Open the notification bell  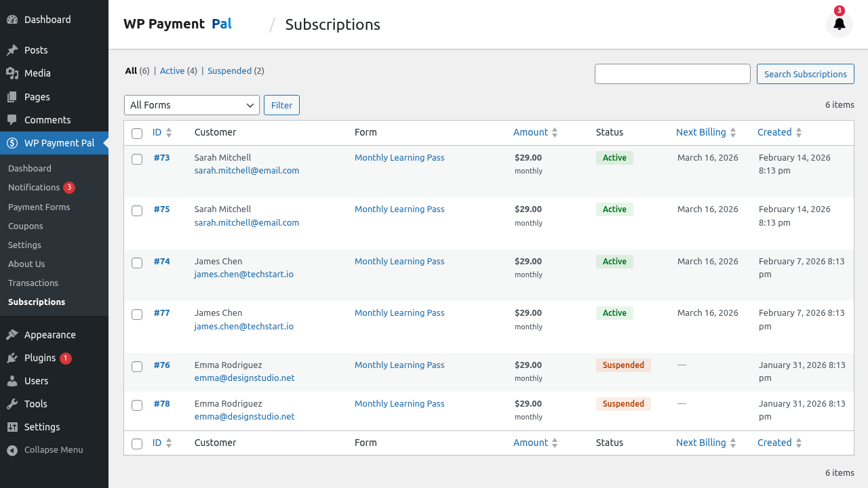pos(839,24)
